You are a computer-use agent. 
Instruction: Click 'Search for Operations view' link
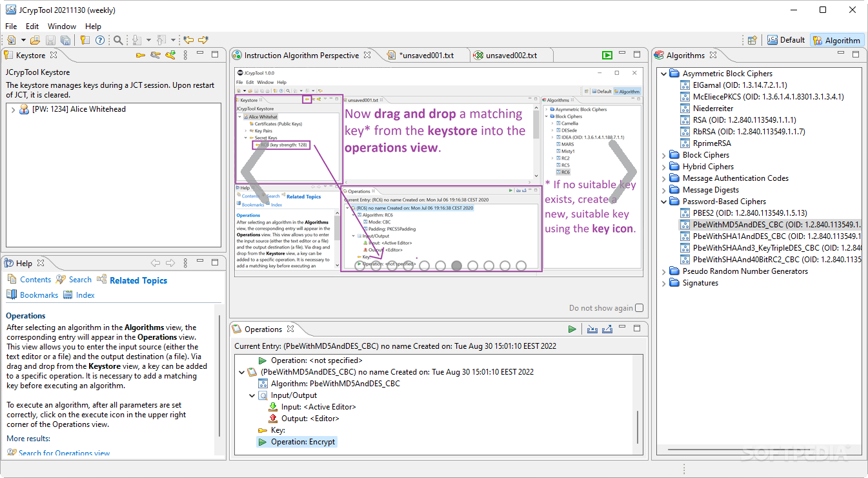point(64,453)
